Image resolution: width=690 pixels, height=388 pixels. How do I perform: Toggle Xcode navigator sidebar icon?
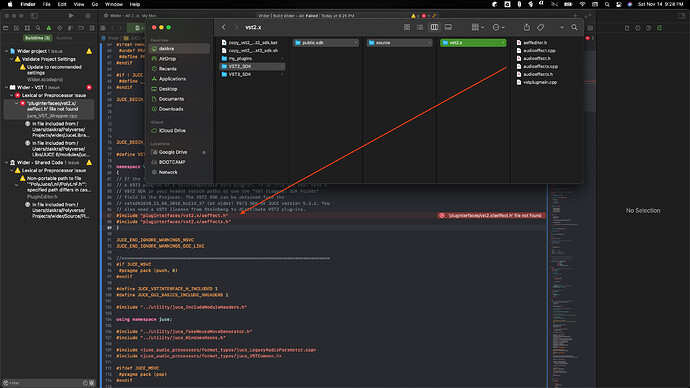point(34,16)
